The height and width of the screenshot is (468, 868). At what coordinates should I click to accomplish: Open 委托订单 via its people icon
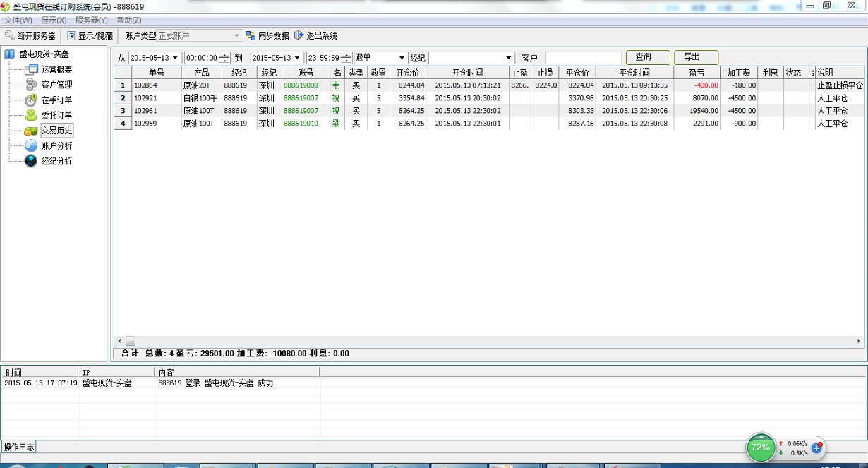[x=31, y=115]
